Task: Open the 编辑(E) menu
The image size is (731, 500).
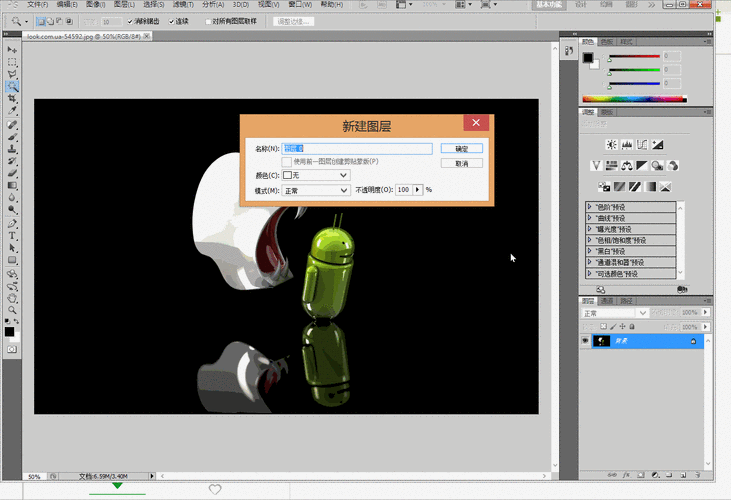Action: [x=67, y=5]
